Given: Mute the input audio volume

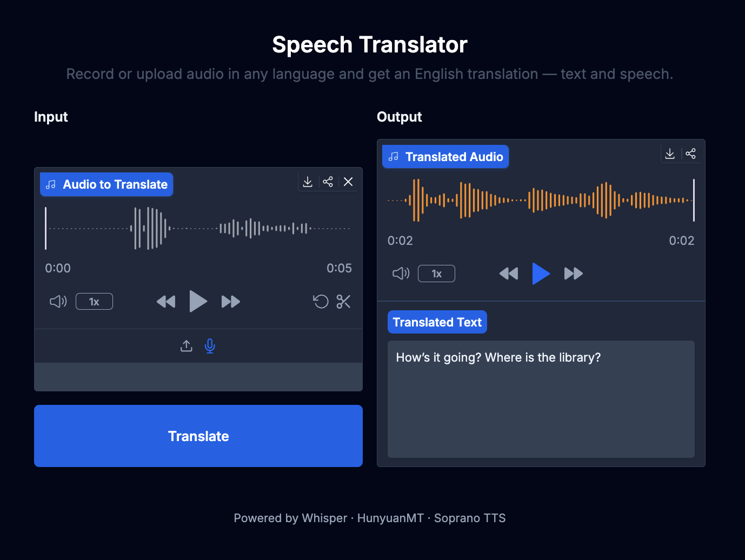Looking at the screenshot, I should (x=58, y=302).
